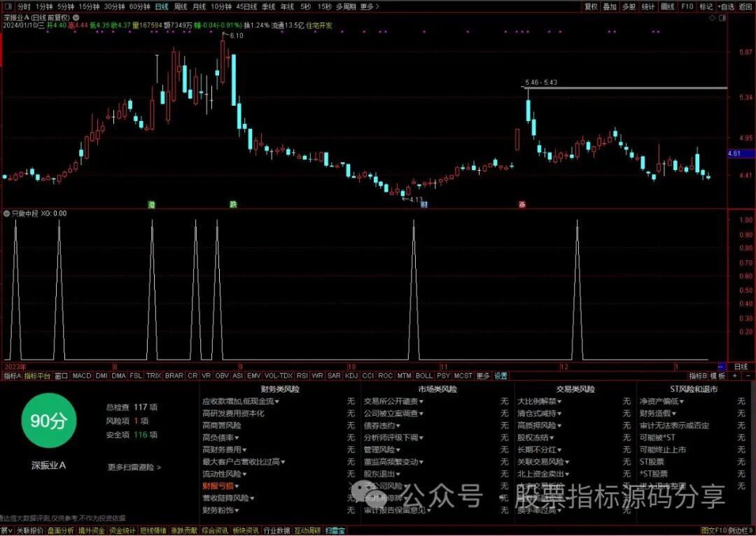This screenshot has width=756, height=536.
Task: Open 关联报价 bottom tab
Action: tap(30, 530)
